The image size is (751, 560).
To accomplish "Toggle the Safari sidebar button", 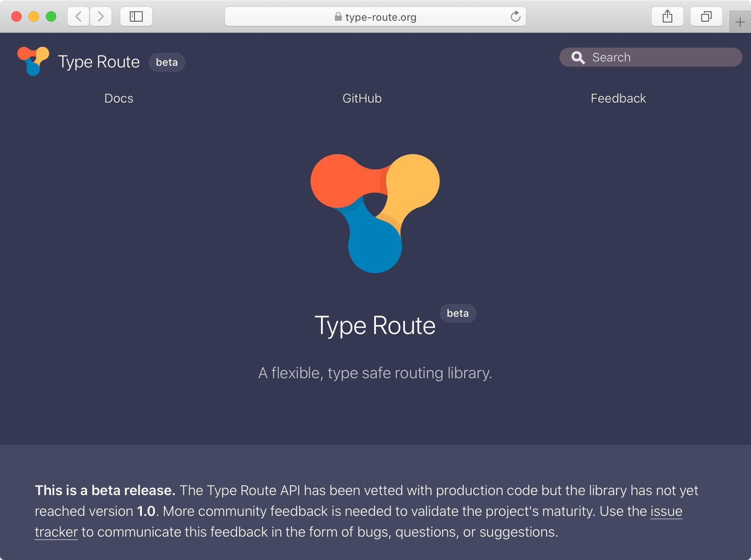I will (x=136, y=16).
